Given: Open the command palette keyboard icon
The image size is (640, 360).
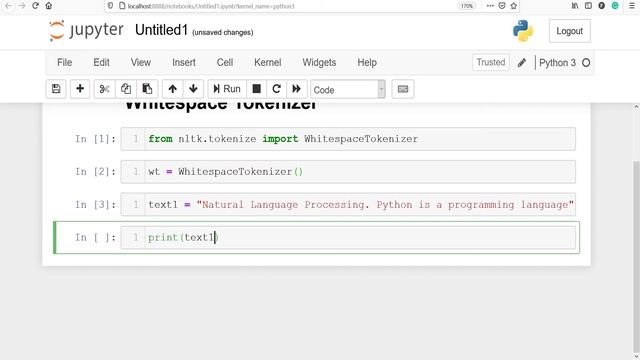Looking at the screenshot, I should [x=403, y=89].
